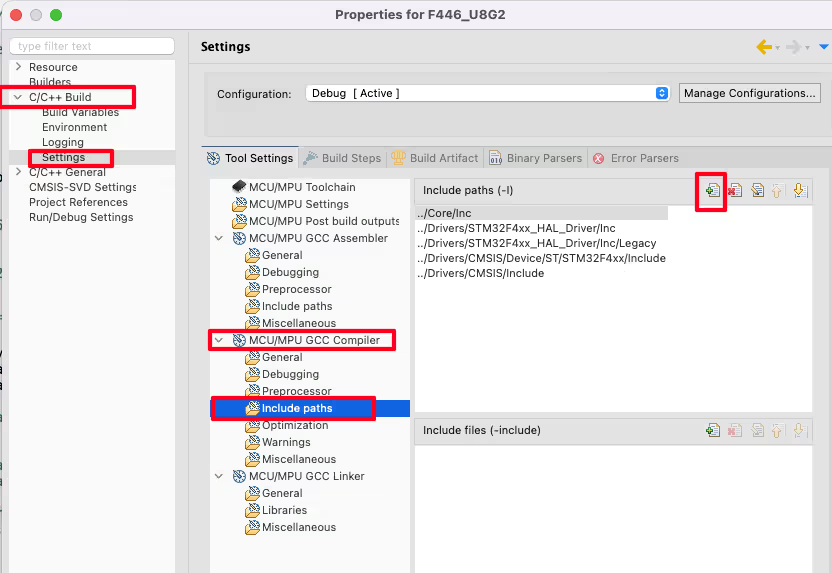This screenshot has width=832, height=573.
Task: Select Preprocessor under GCC Assembler
Action: (x=288, y=289)
